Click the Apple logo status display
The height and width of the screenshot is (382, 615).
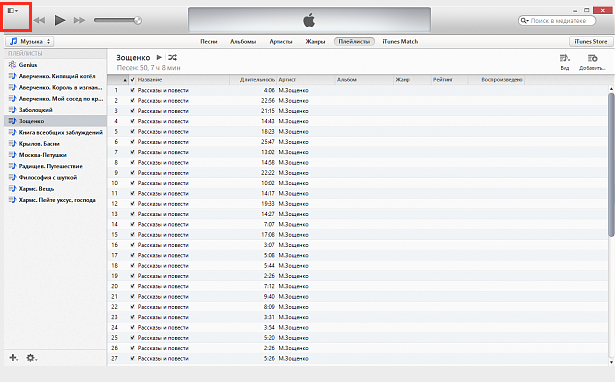click(x=309, y=20)
